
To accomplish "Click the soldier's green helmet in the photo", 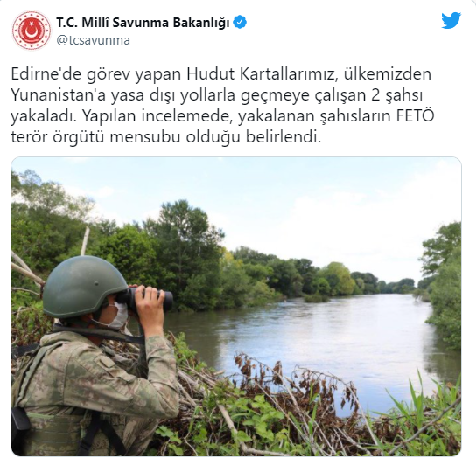I will click(x=84, y=285).
